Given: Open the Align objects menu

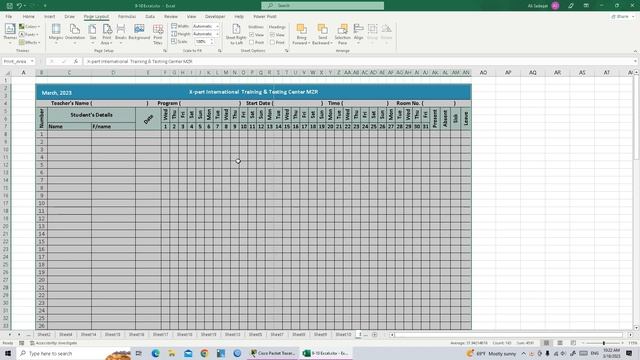Looking at the screenshot, I should pyautogui.click(x=358, y=34).
